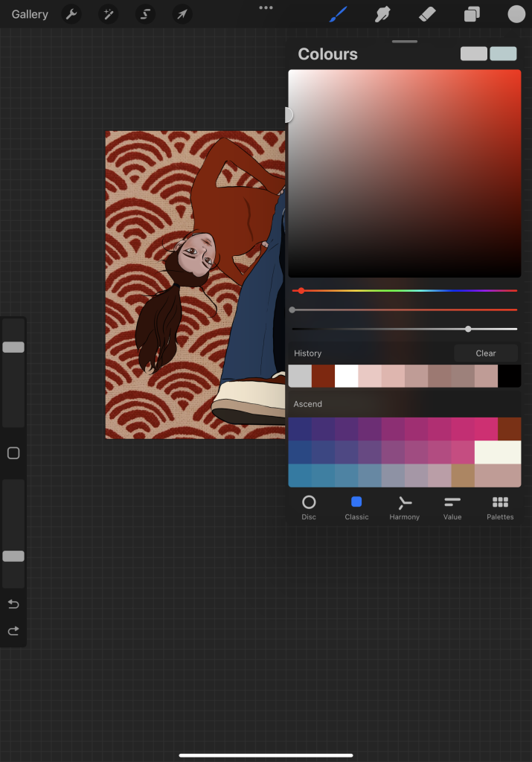532x762 pixels.
Task: Select the Selection S-ribbon tool
Action: [145, 14]
